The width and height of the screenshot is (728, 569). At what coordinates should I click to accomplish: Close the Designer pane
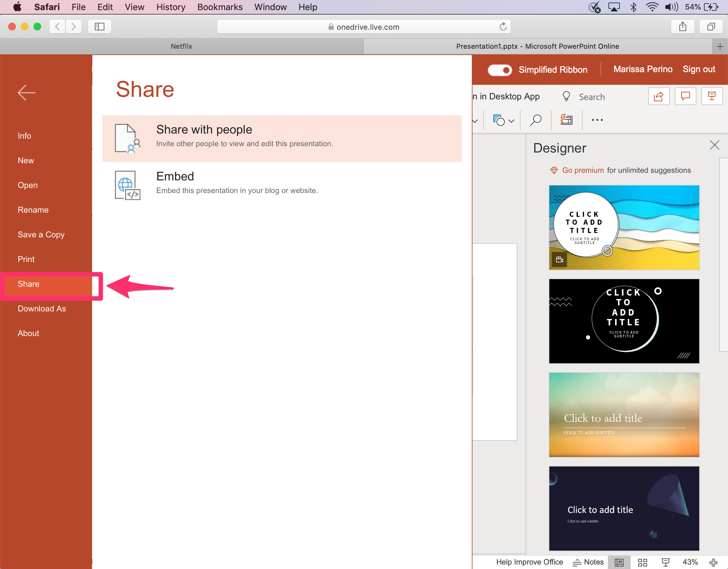(x=714, y=145)
